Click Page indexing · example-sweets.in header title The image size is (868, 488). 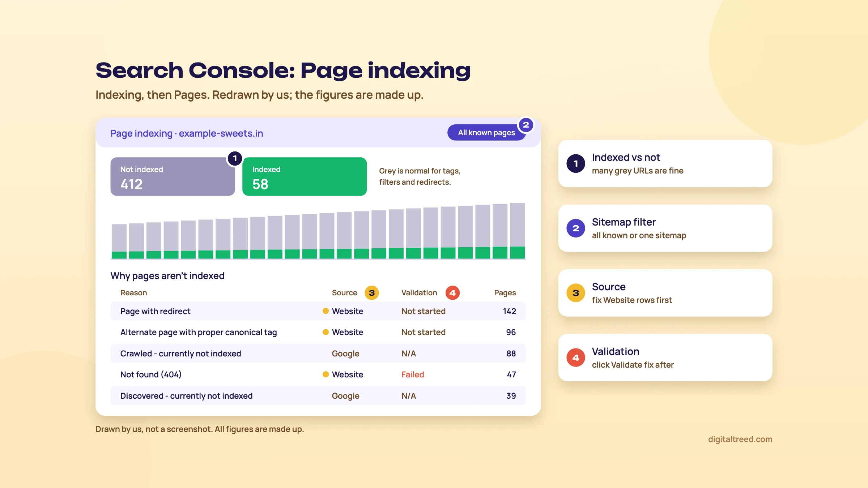pos(187,133)
